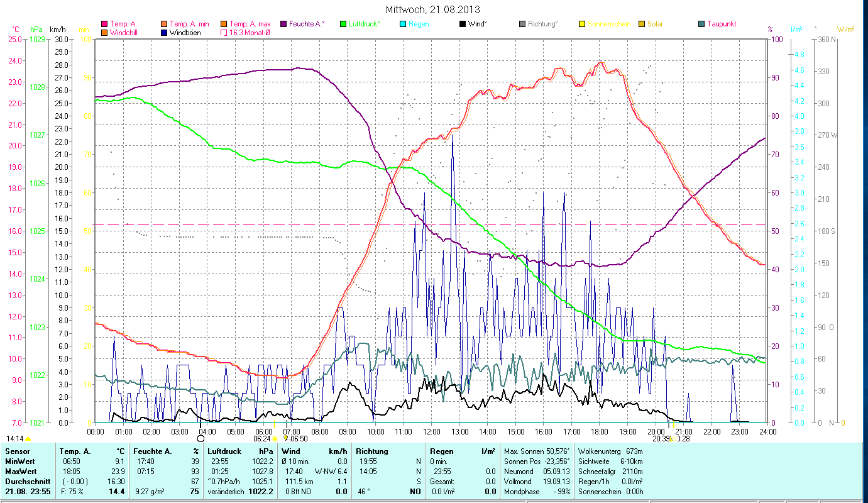Click the Temp. A. max legend label
Screen dimensions: 868x503
point(250,24)
